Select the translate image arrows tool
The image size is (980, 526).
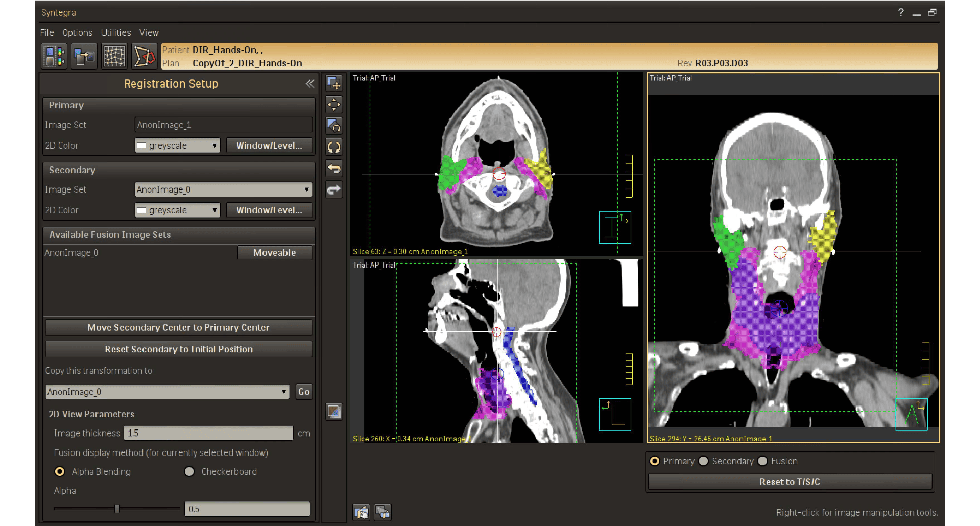click(x=334, y=105)
